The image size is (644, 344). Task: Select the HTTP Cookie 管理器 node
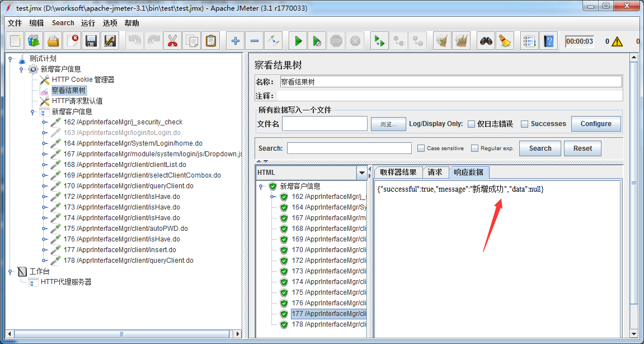pos(83,80)
